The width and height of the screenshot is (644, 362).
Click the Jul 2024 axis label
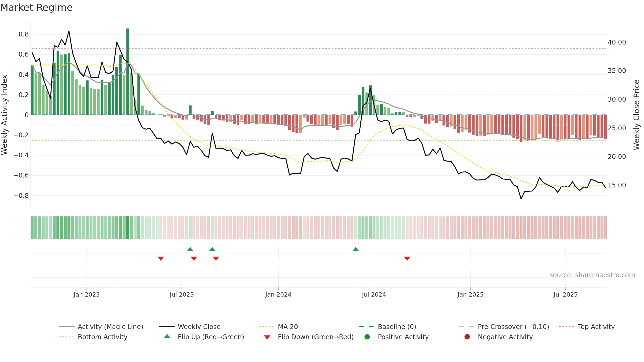point(374,294)
